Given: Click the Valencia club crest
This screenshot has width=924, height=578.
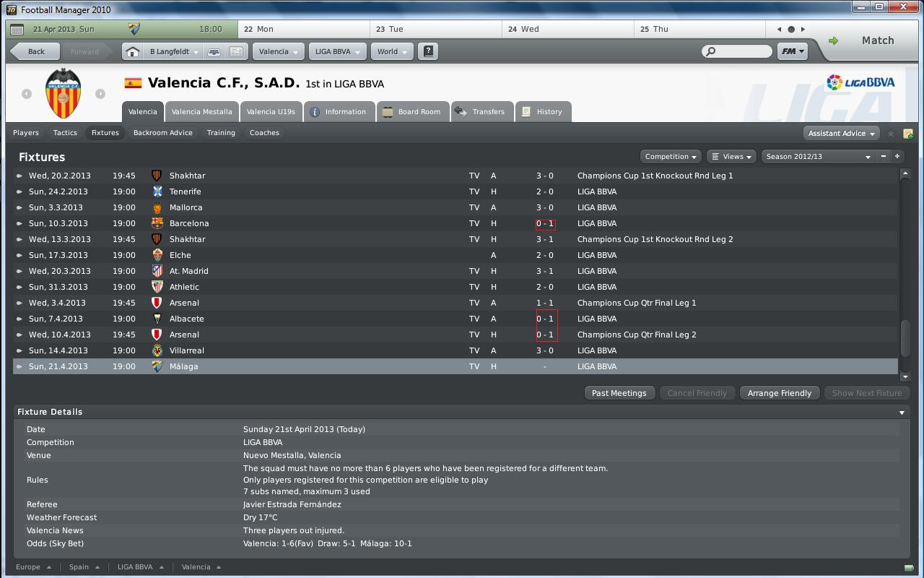Looking at the screenshot, I should coord(64,93).
